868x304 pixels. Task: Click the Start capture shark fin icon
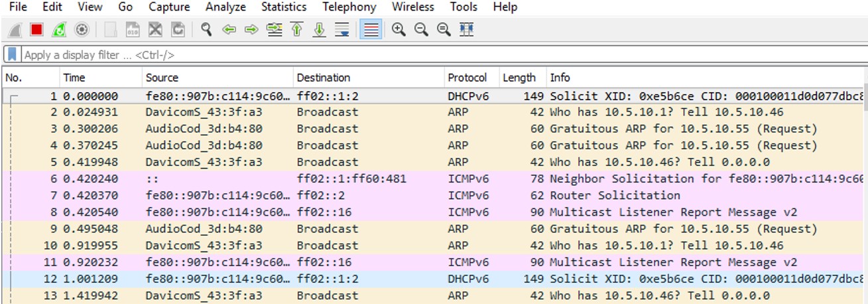point(15,30)
